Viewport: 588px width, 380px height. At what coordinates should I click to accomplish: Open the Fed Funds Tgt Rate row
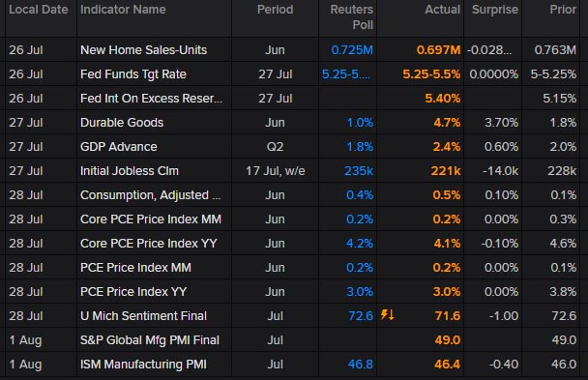[x=294, y=74]
